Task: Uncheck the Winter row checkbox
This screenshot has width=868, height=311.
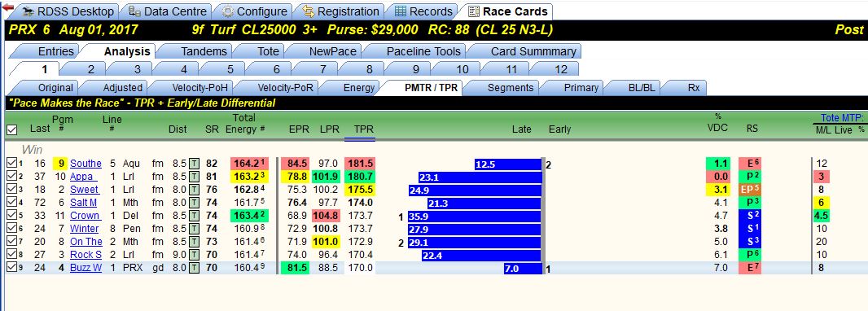Action: click(11, 229)
